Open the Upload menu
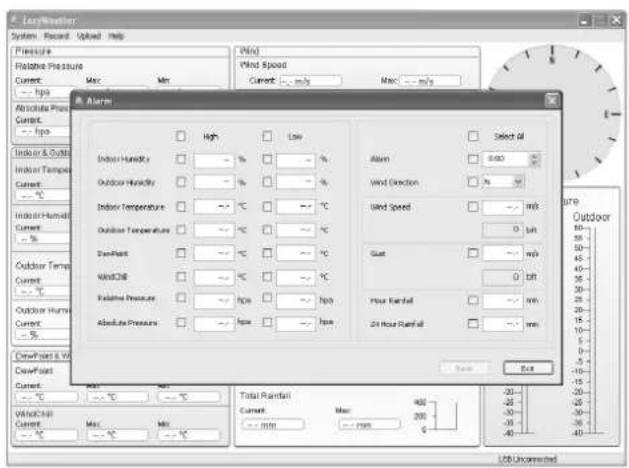629x468 pixels. (x=89, y=36)
